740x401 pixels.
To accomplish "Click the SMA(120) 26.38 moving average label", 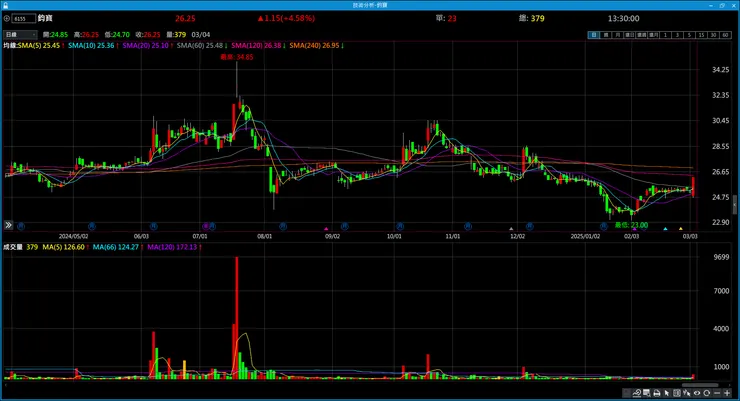I will coord(256,45).
